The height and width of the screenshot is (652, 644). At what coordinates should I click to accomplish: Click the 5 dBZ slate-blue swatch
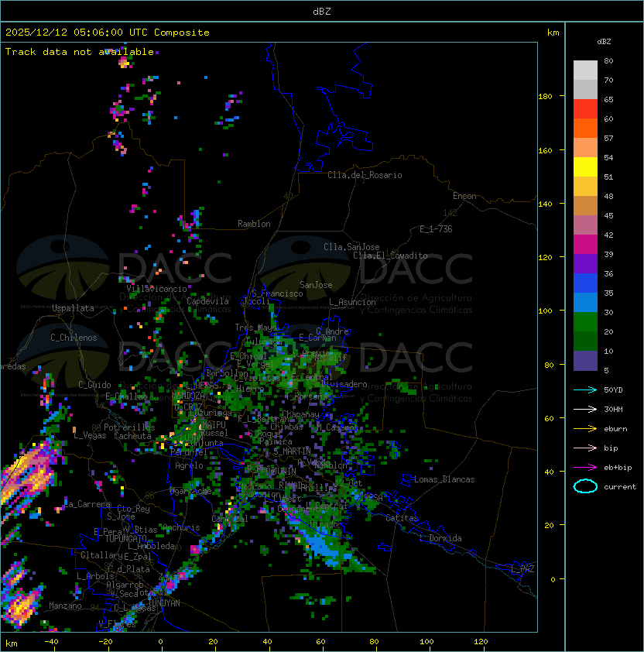[x=585, y=361]
